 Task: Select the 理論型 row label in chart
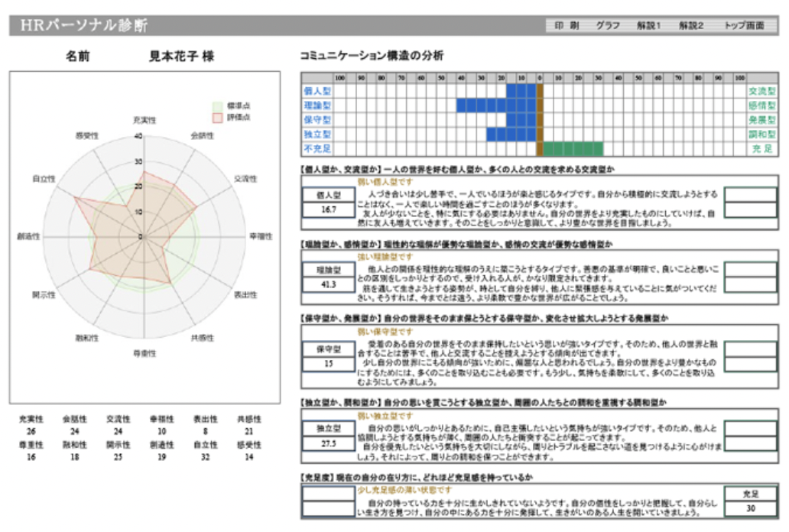[317, 105]
